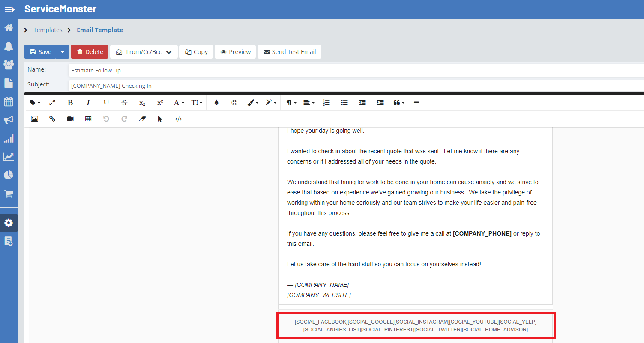Viewport: 644px width, 343px height.
Task: Insert an image into the template
Action: (35, 119)
